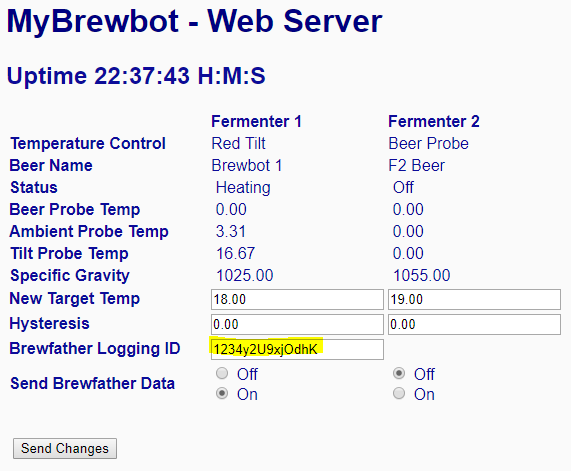Image resolution: width=571 pixels, height=471 pixels.
Task: Click the Send Brewfather Data label
Action: click(92, 383)
